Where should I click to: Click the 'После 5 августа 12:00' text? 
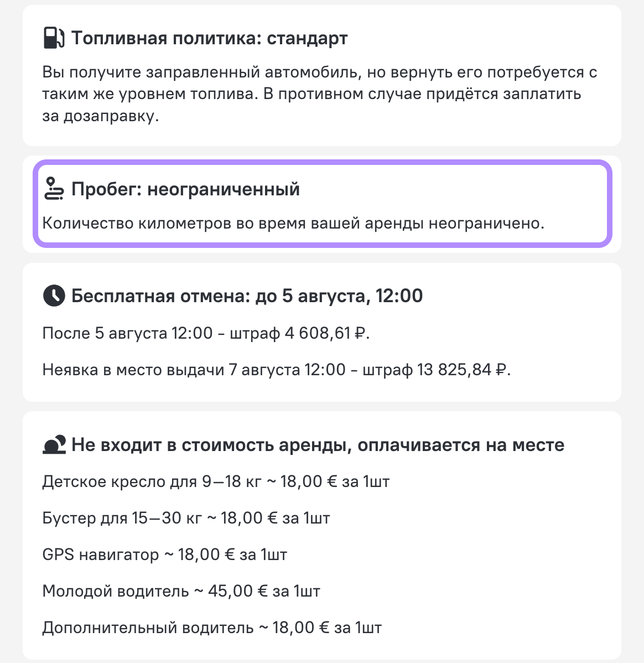(x=127, y=333)
